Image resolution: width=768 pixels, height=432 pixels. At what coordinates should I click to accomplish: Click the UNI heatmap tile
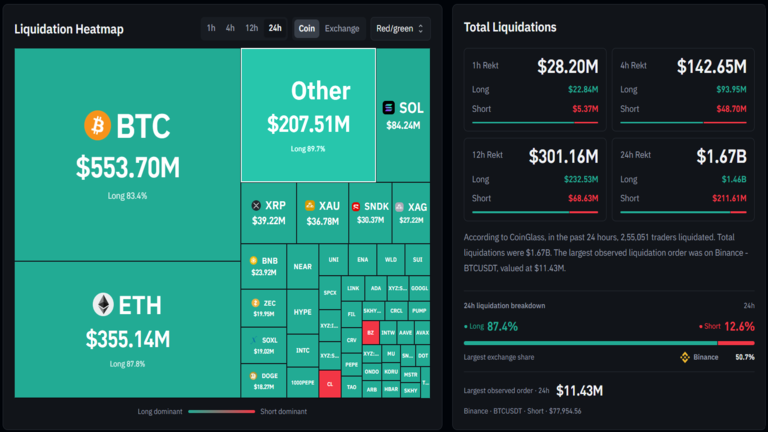click(333, 260)
